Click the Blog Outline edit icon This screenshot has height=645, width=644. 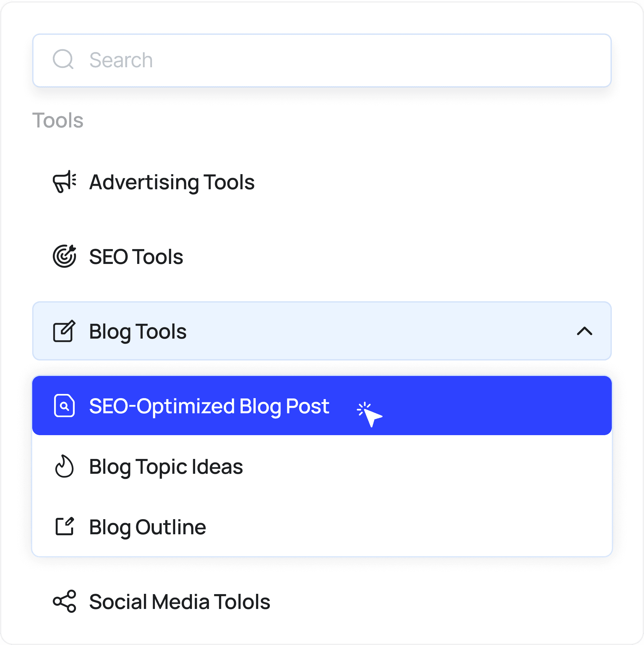point(64,527)
